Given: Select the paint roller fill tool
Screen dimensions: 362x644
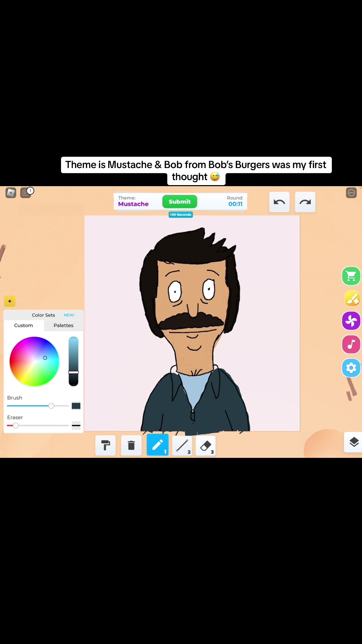Looking at the screenshot, I should [x=106, y=445].
